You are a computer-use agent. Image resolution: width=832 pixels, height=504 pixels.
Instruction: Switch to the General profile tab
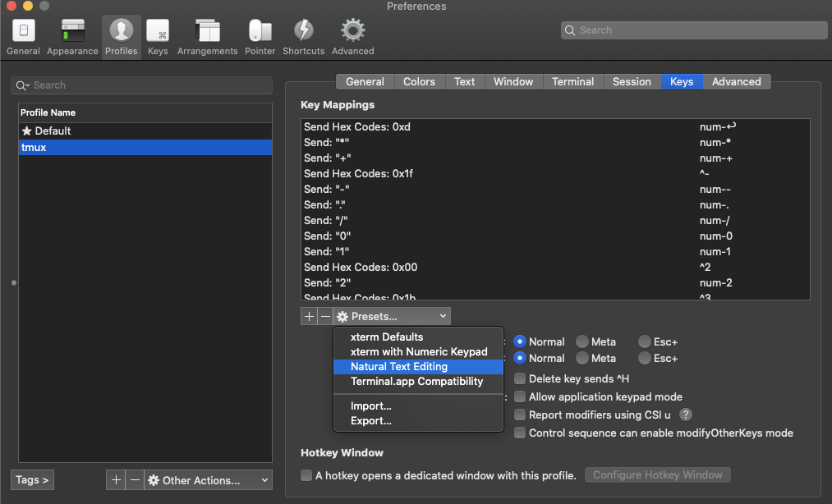coord(365,82)
